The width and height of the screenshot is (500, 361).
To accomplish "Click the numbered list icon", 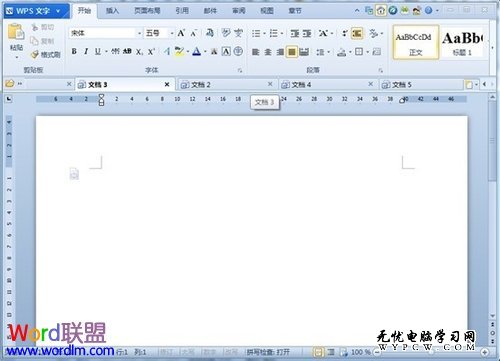I will [x=274, y=33].
